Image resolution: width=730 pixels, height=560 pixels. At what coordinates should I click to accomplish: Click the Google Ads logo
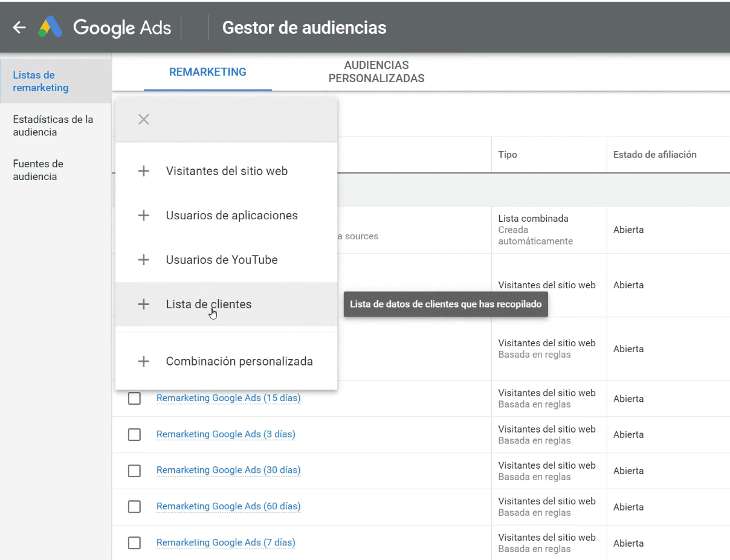click(105, 27)
